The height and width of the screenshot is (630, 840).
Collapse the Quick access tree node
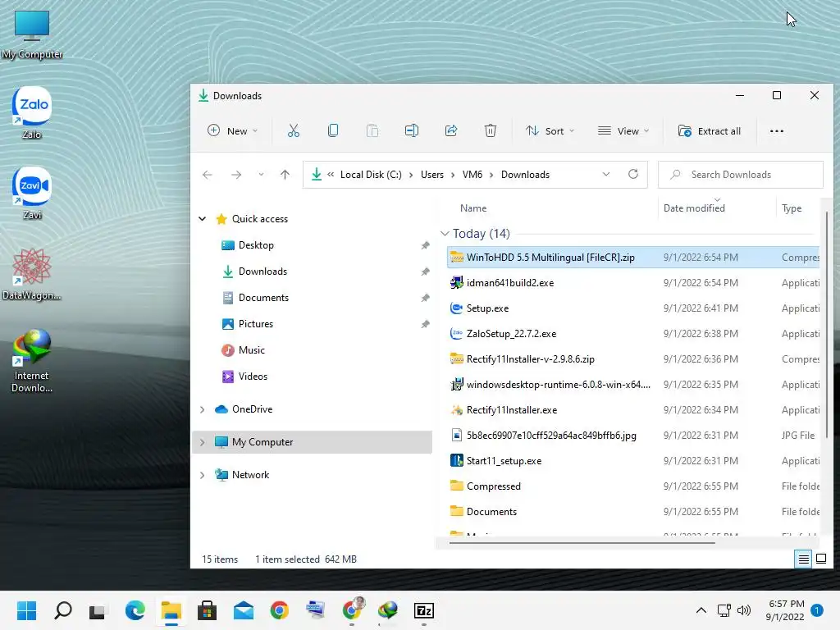(203, 218)
